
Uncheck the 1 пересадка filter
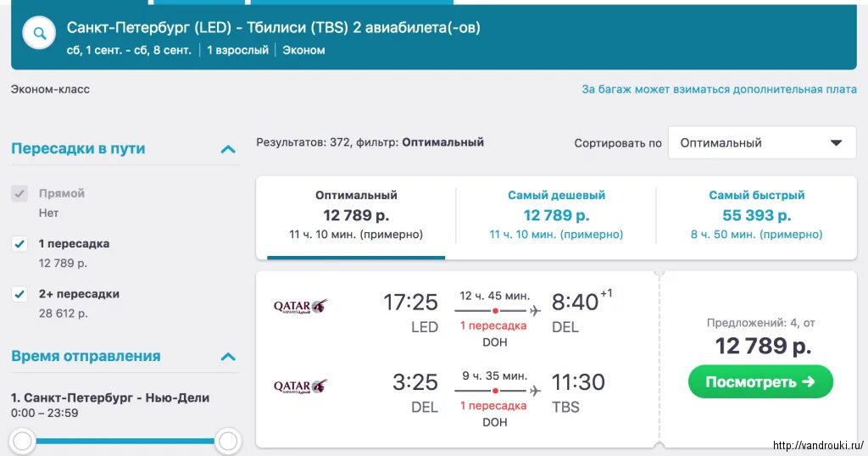click(19, 244)
